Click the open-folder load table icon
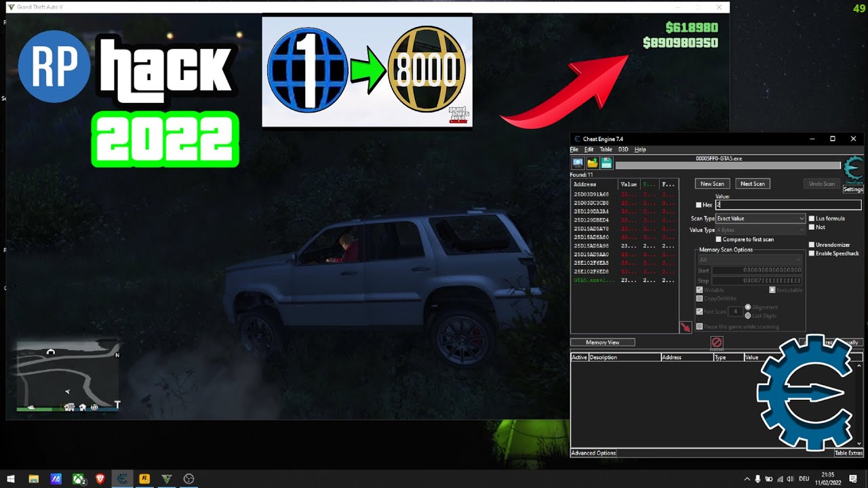This screenshot has width=868, height=488. 592,163
